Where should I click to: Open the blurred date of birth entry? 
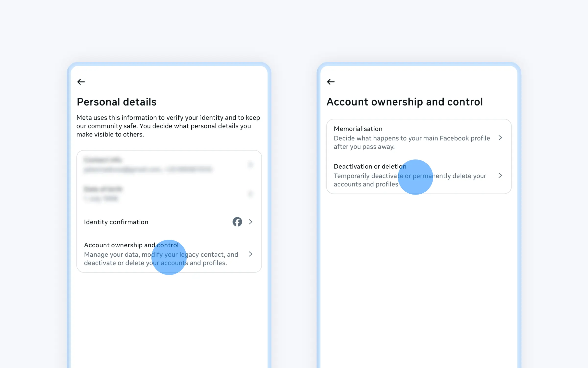[x=103, y=194]
